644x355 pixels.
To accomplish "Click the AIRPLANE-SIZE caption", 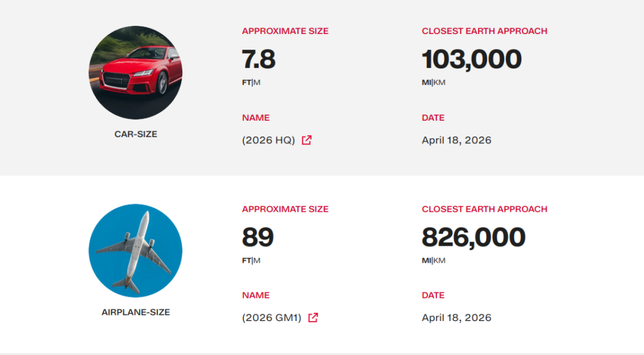I will coord(135,312).
